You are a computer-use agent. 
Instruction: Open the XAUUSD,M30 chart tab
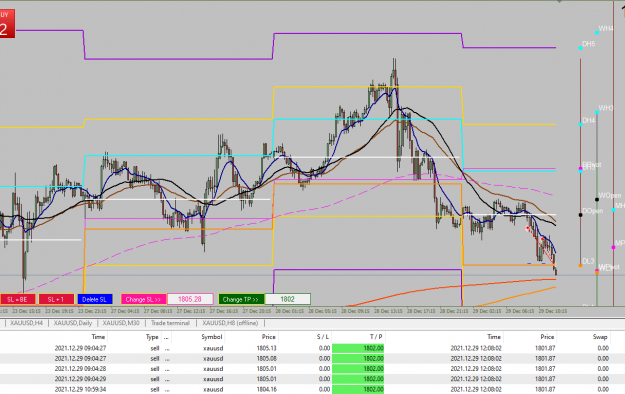pos(121,323)
